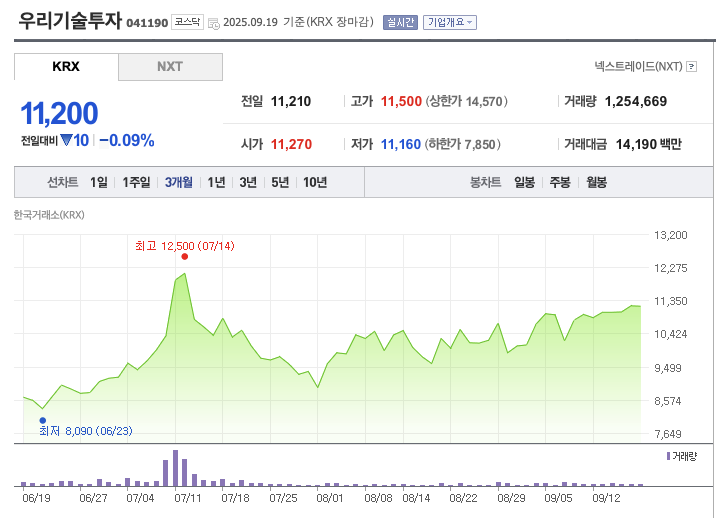Open the 넥스트레이드(NXT) link
The image size is (716, 518).
(x=638, y=67)
